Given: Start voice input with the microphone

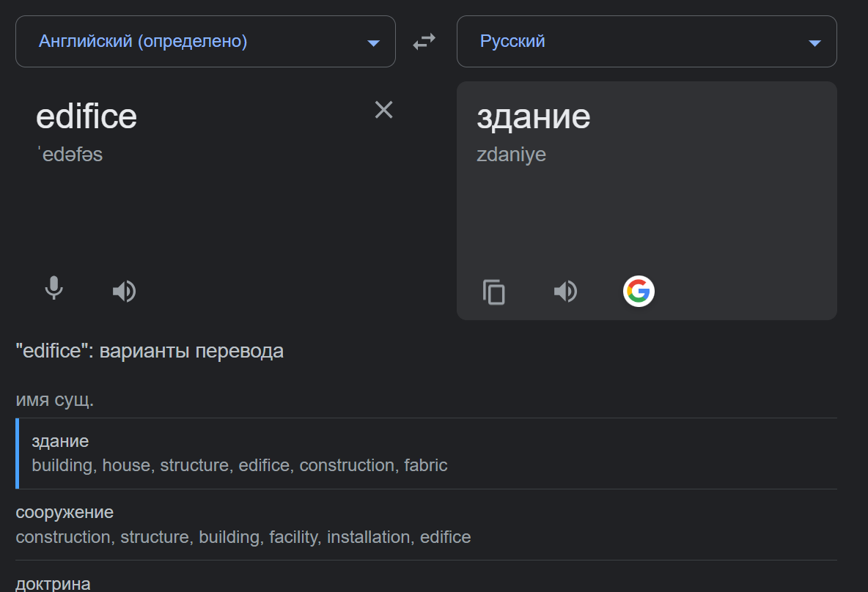Looking at the screenshot, I should pyautogui.click(x=54, y=289).
